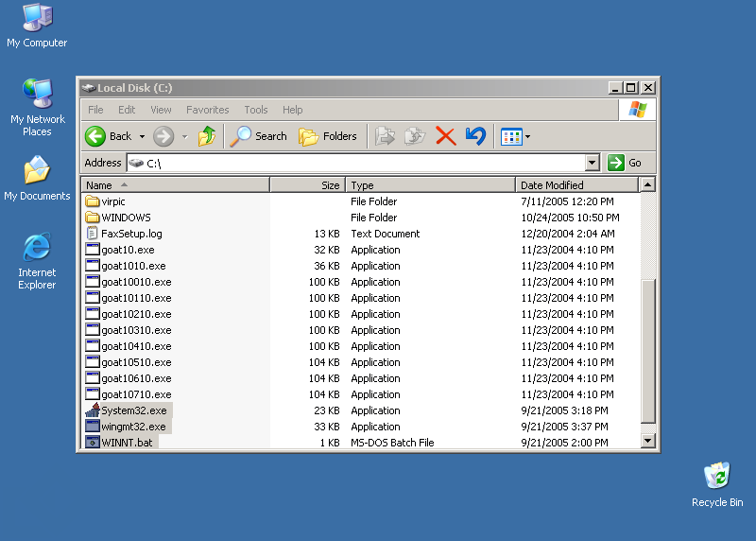Select the virpic folder icon
The image size is (756, 541).
pos(92,201)
